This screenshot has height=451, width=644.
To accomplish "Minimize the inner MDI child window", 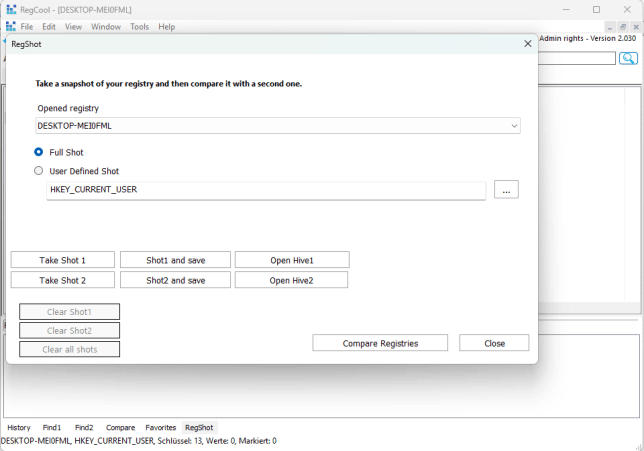I will click(609, 27).
